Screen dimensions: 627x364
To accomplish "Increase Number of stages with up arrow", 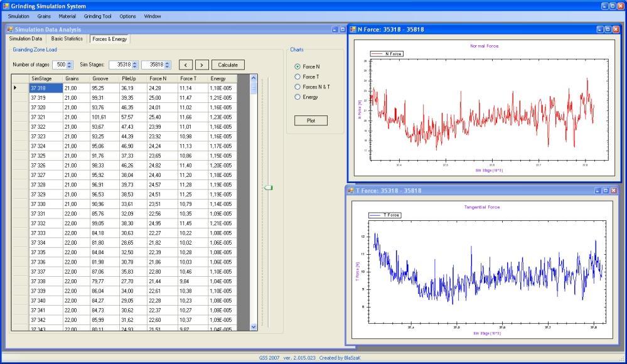I will coord(70,63).
